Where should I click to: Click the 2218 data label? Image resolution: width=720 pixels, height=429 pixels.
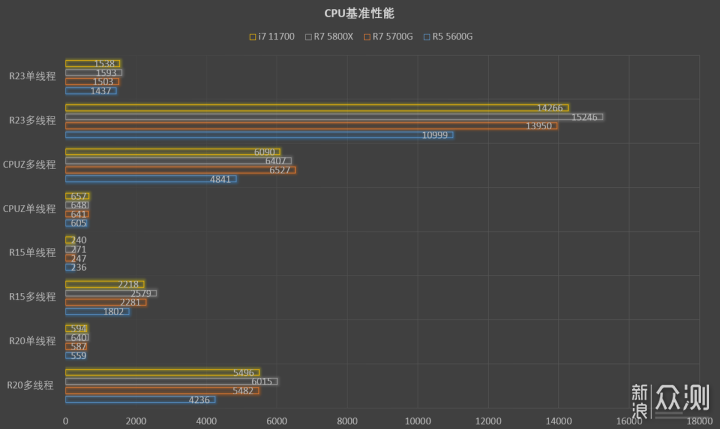click(x=128, y=284)
